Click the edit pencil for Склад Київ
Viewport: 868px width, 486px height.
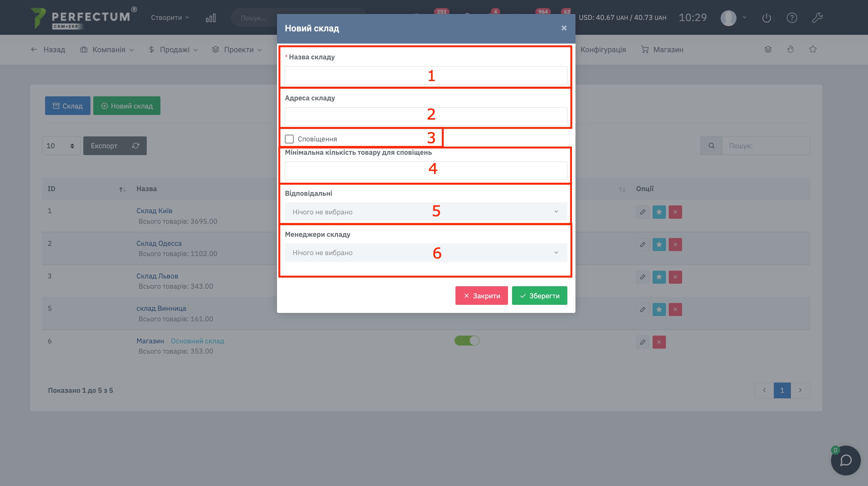pyautogui.click(x=643, y=212)
